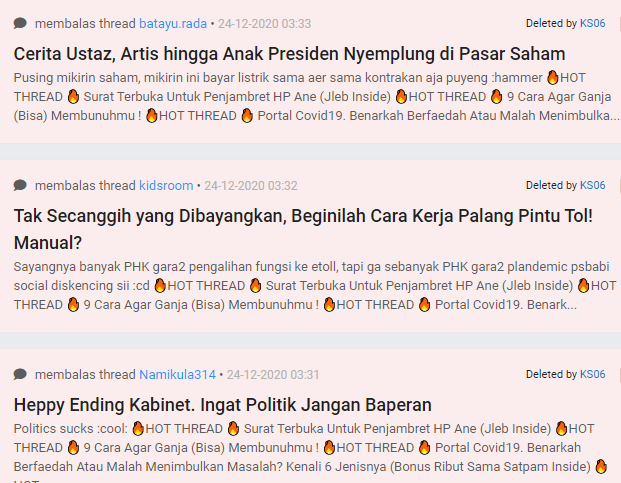The height and width of the screenshot is (483, 621).
Task: Click reply text starting 'Politics sucks :cool:'
Action: 311,451
